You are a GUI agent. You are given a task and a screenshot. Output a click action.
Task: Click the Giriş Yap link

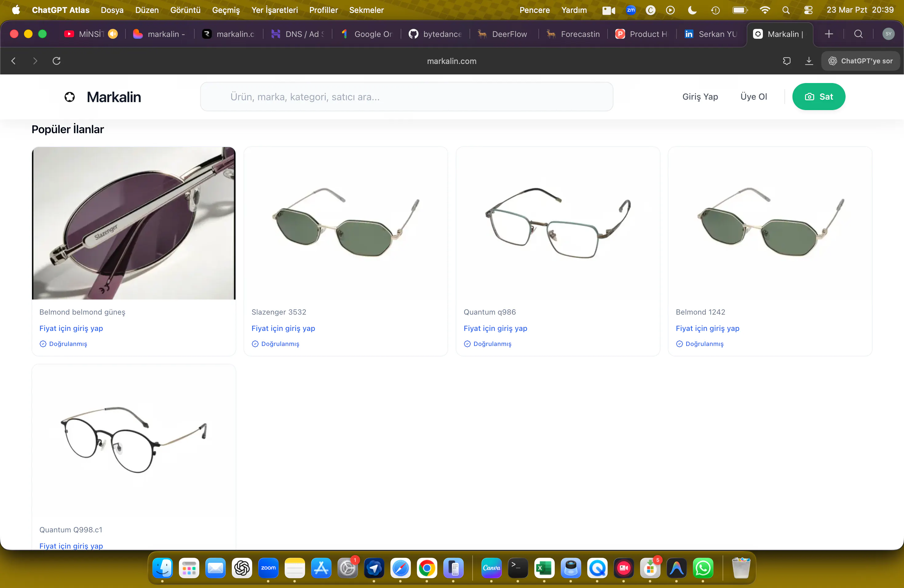[700, 97]
